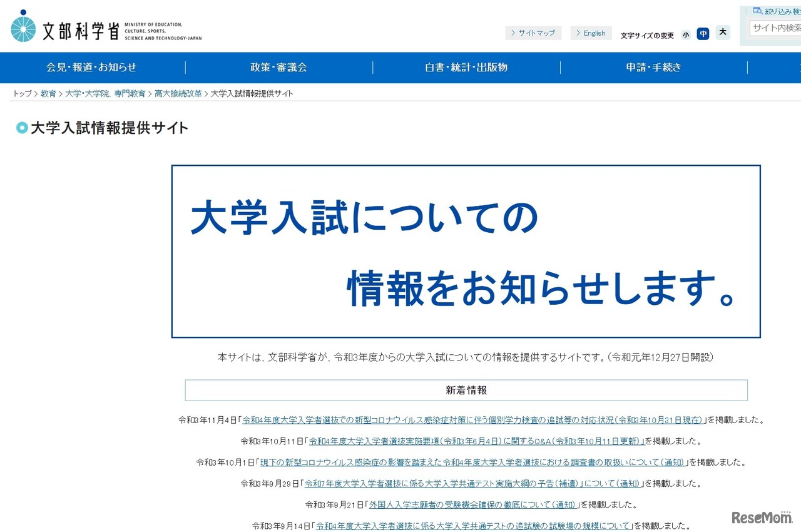Click the サイト内検索 search input field

tap(776, 27)
